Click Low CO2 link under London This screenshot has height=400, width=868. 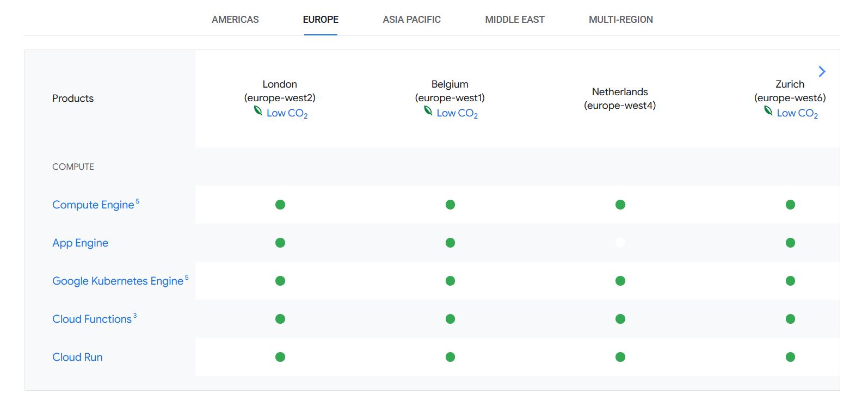pyautogui.click(x=287, y=113)
